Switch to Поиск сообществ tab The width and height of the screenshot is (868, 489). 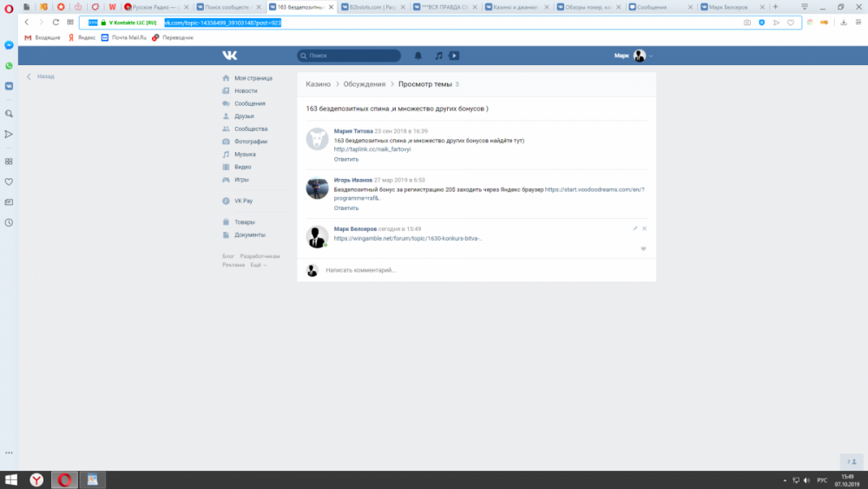[228, 7]
